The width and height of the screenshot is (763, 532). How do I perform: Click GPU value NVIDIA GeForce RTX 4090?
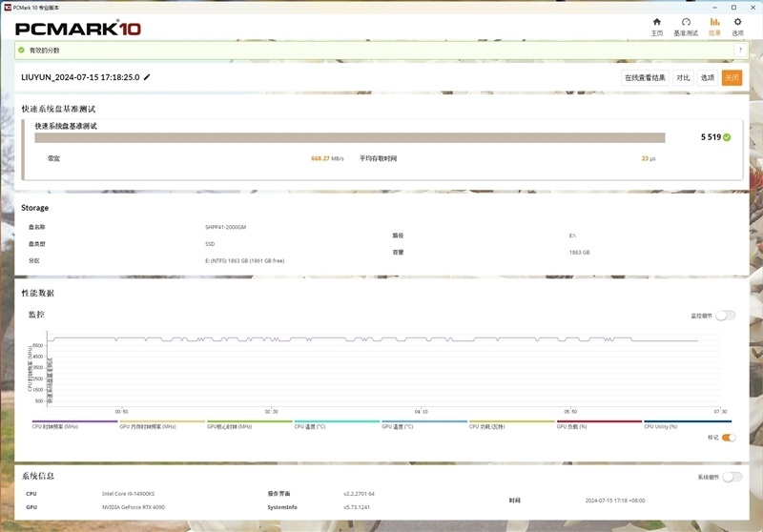tap(133, 507)
